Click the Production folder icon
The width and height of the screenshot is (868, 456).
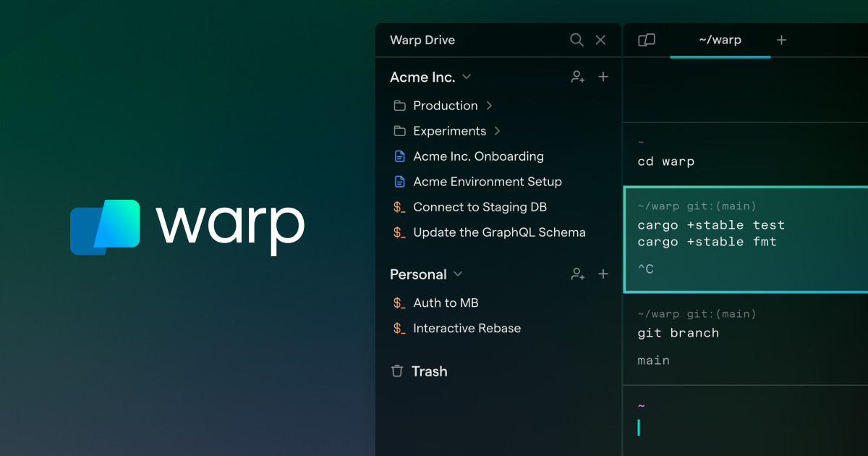(x=399, y=105)
